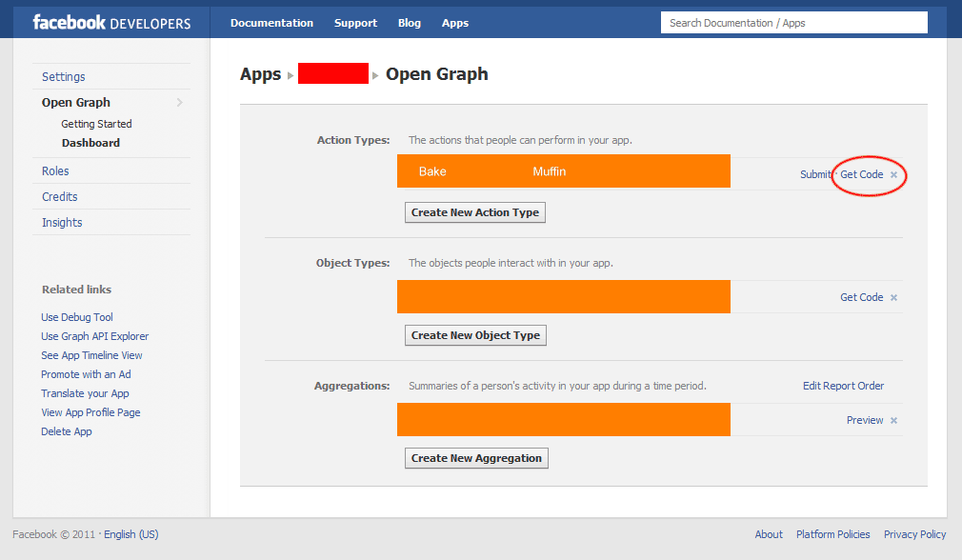The height and width of the screenshot is (560, 962).
Task: Click See App Timeline View link
Action: pos(91,355)
